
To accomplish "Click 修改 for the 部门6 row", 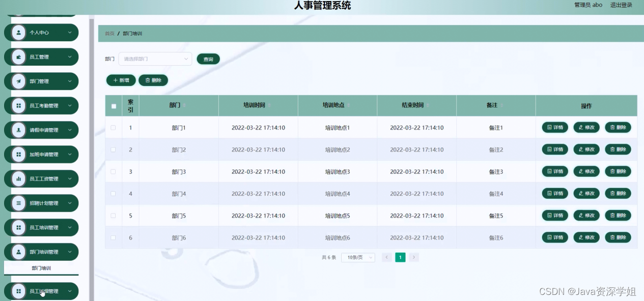I will (x=586, y=237).
